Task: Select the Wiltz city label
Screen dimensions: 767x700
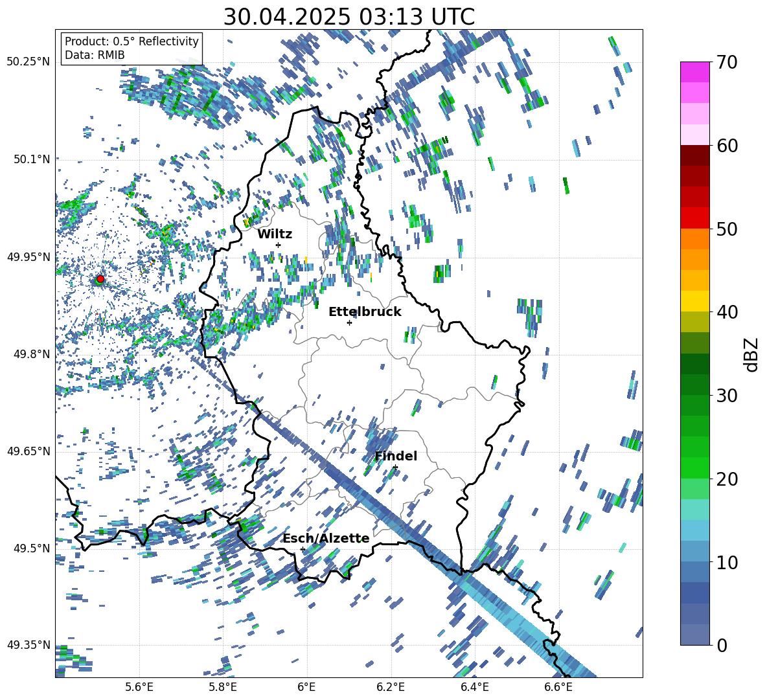Action: point(275,234)
